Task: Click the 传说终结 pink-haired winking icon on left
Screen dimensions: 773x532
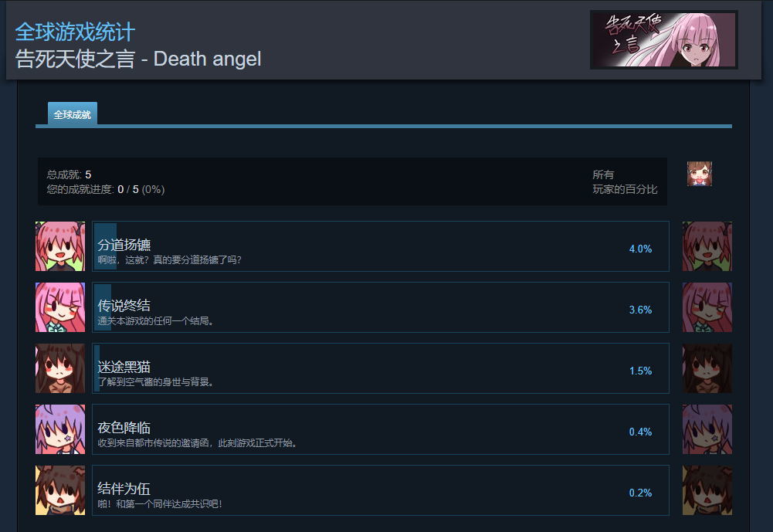Action: click(60, 307)
